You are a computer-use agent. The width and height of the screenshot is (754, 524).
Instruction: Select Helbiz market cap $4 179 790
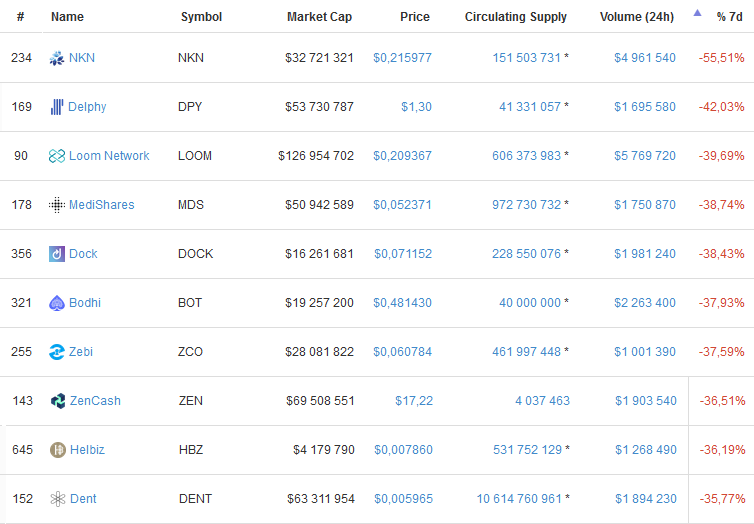[324, 450]
